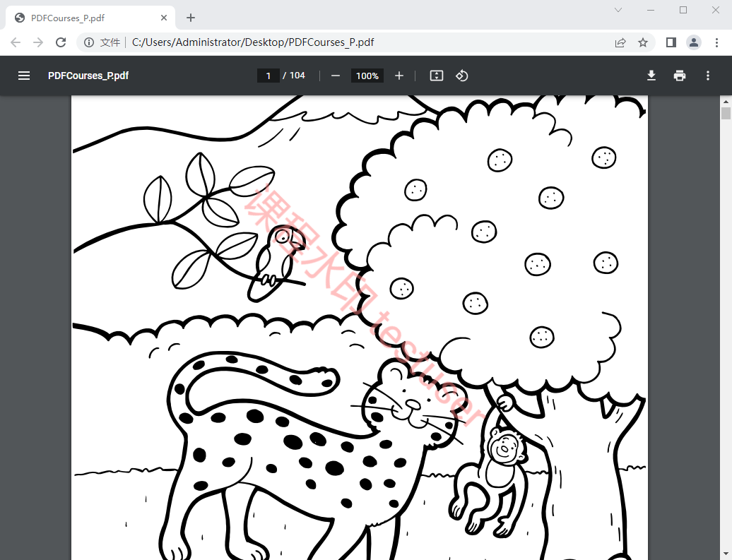Close the PDFCourses_P.pdf tab
The height and width of the screenshot is (560, 732).
165,18
